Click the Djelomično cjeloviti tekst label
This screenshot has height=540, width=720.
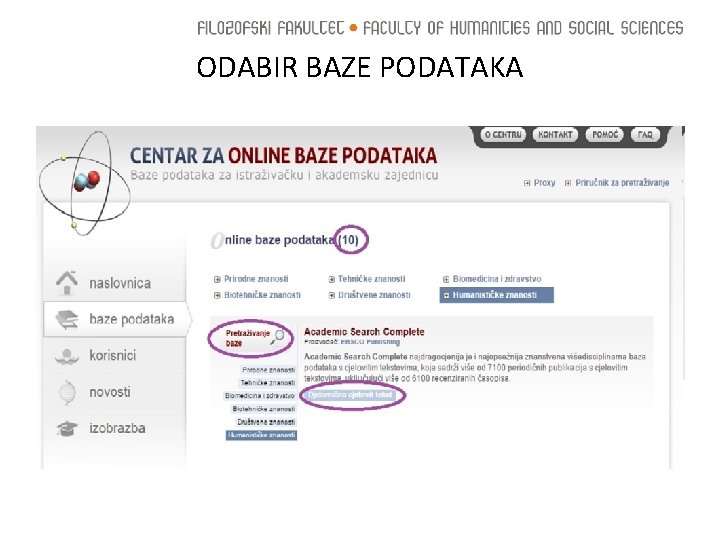pos(350,395)
